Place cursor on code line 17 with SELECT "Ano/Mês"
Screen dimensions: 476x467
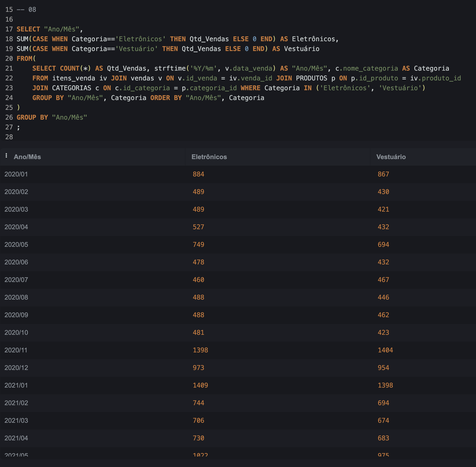tap(50, 29)
